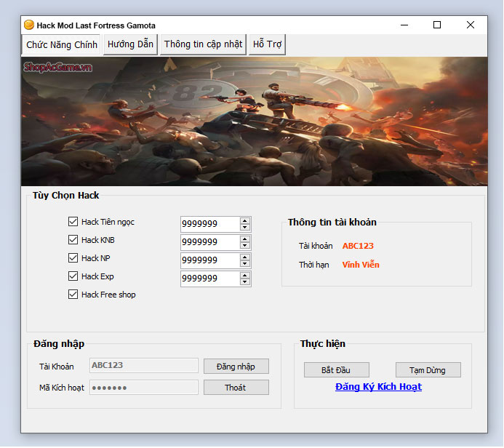Image resolution: width=504 pixels, height=448 pixels.
Task: Uncheck the Hack Free shop checkbox
Action: pyautogui.click(x=73, y=295)
